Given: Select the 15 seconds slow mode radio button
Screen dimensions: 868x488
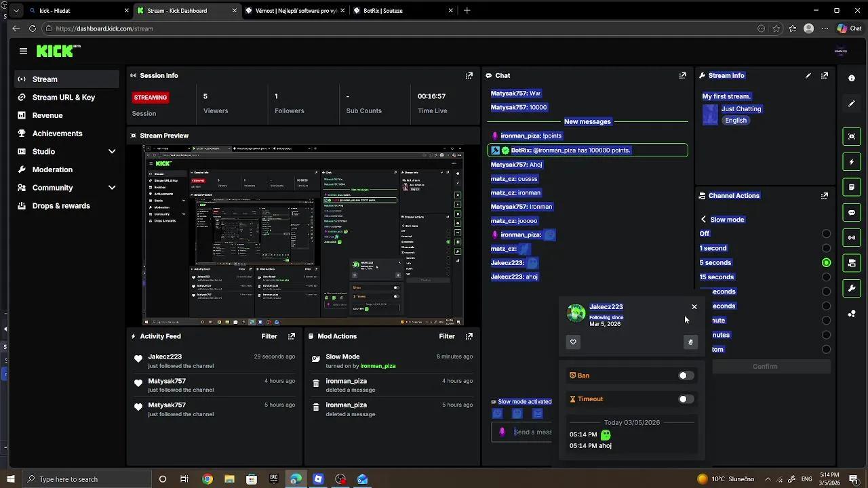Looking at the screenshot, I should pyautogui.click(x=826, y=277).
